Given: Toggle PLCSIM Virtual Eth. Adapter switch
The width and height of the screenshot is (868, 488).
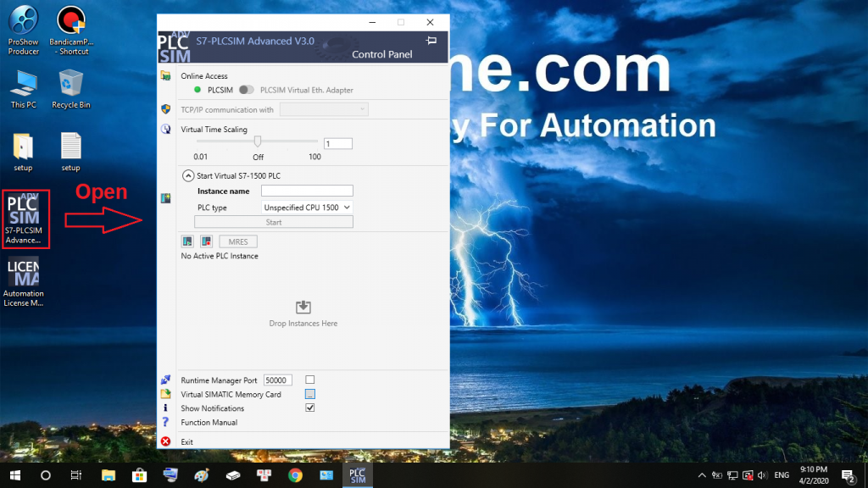Looking at the screenshot, I should point(246,90).
